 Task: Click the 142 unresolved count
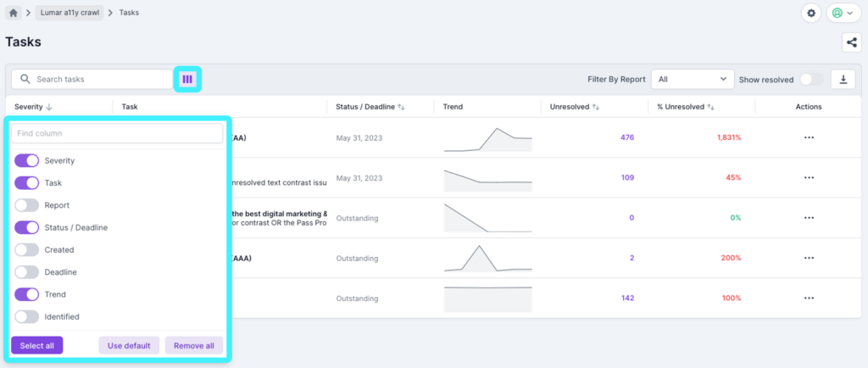pyautogui.click(x=627, y=298)
